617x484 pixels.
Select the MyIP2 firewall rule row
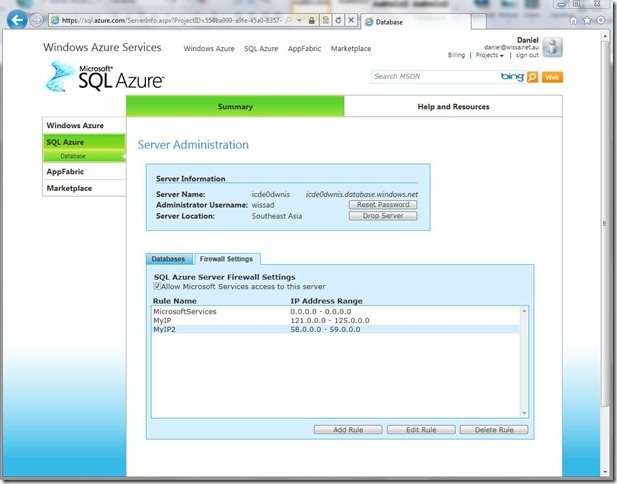335,329
